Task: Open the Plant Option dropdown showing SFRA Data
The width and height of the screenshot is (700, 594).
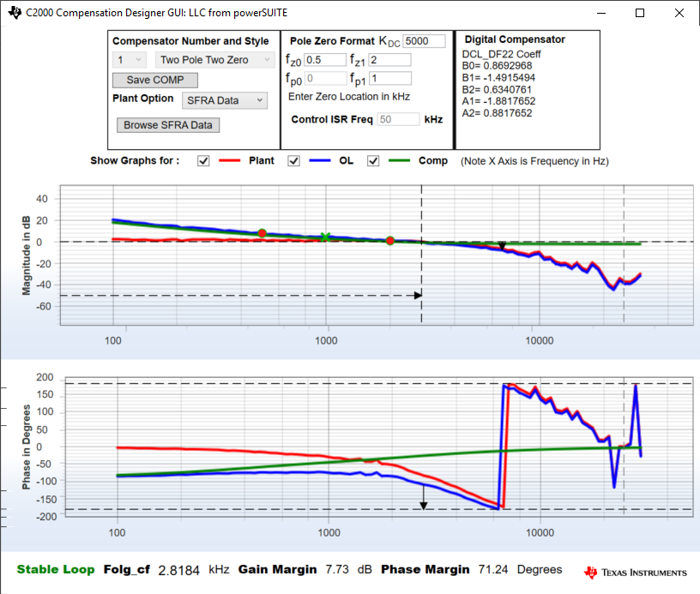Action: [x=224, y=99]
